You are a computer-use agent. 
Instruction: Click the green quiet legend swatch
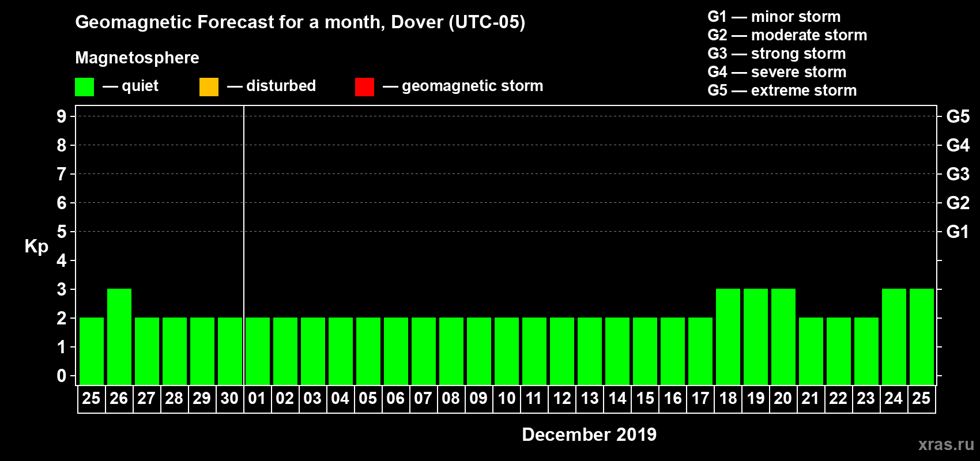click(x=84, y=87)
